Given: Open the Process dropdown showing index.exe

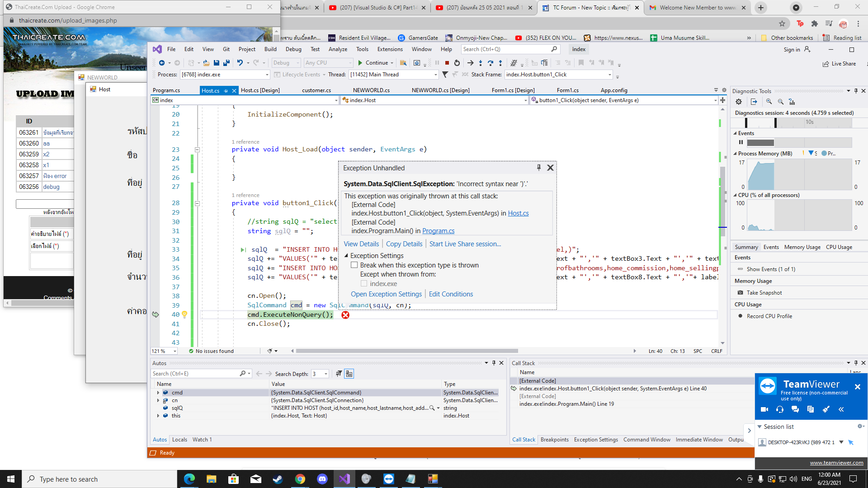Looking at the screenshot, I should 267,75.
